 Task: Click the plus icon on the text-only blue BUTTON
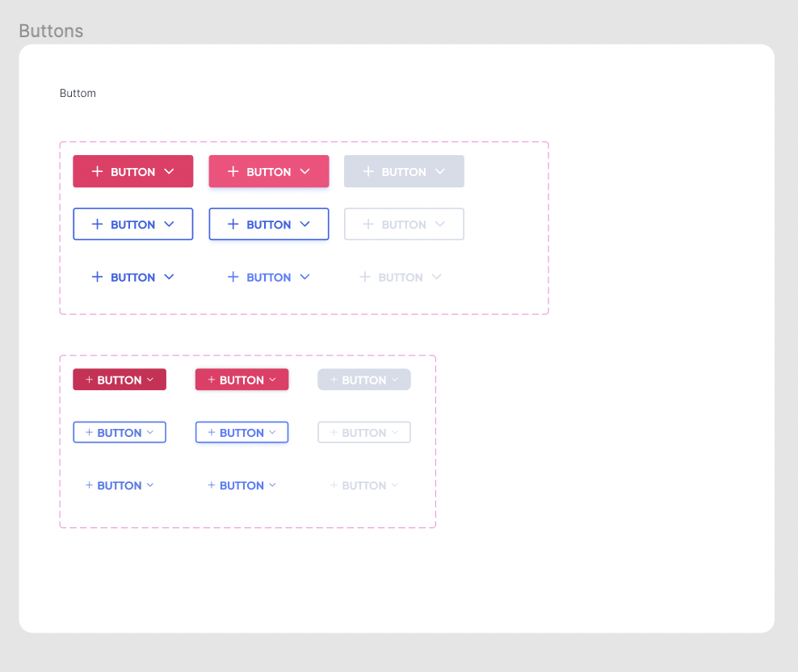pos(98,277)
